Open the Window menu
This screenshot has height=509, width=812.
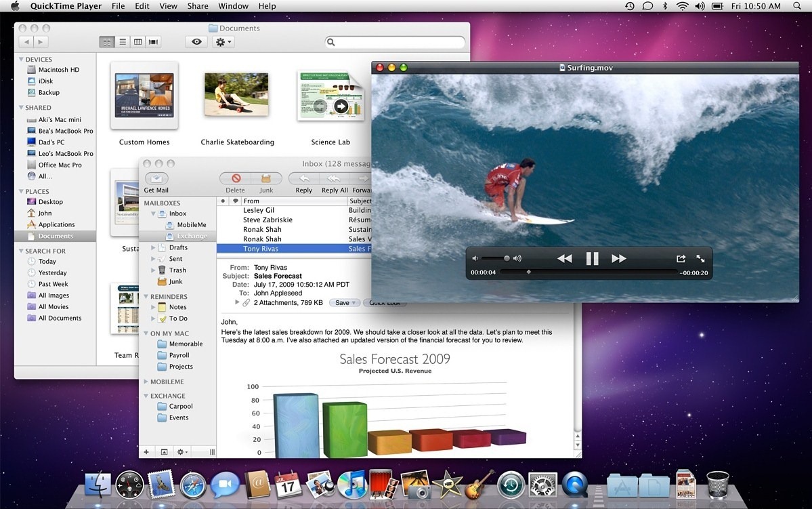click(x=233, y=5)
